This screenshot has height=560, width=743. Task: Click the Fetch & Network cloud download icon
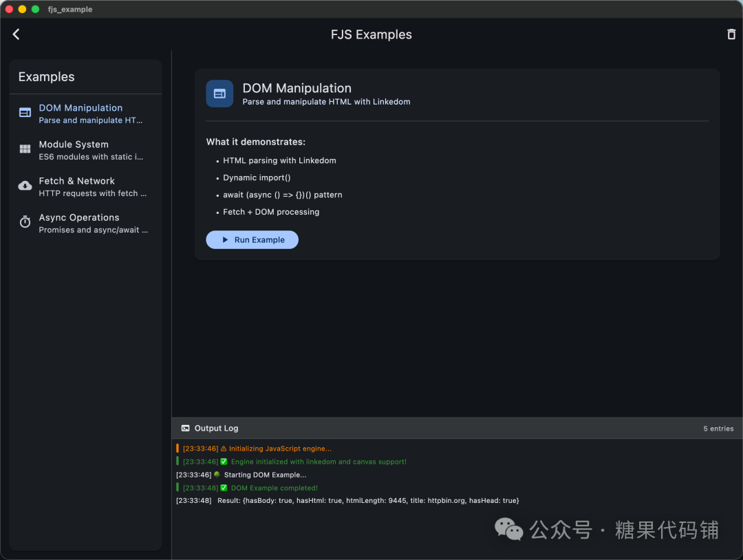tap(25, 186)
